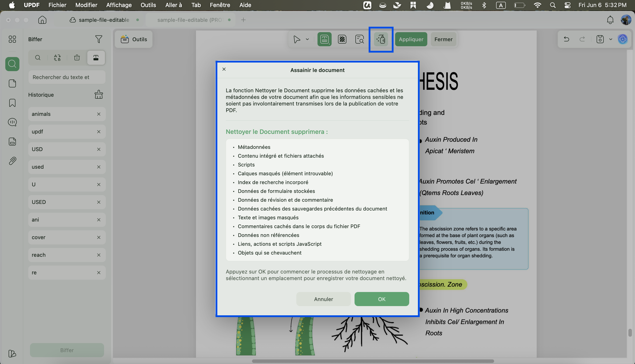Viewport: 635px width, 364px height.
Task: Click the Fermer button
Action: [443, 39]
